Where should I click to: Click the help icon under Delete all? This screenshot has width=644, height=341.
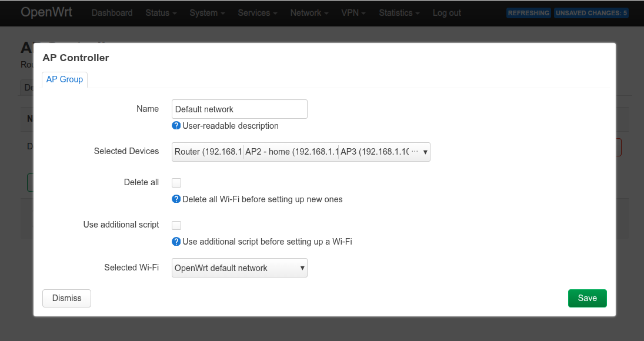pyautogui.click(x=176, y=199)
